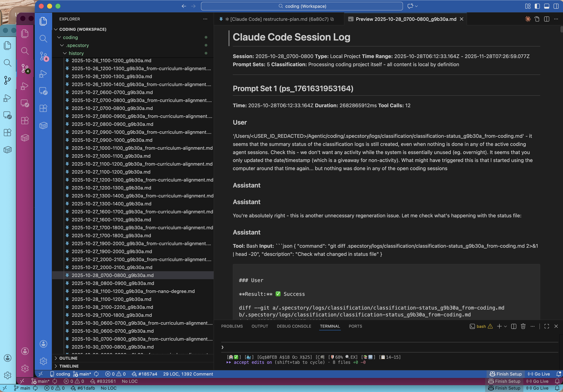Switch to the OUTPUT tab

point(260,326)
